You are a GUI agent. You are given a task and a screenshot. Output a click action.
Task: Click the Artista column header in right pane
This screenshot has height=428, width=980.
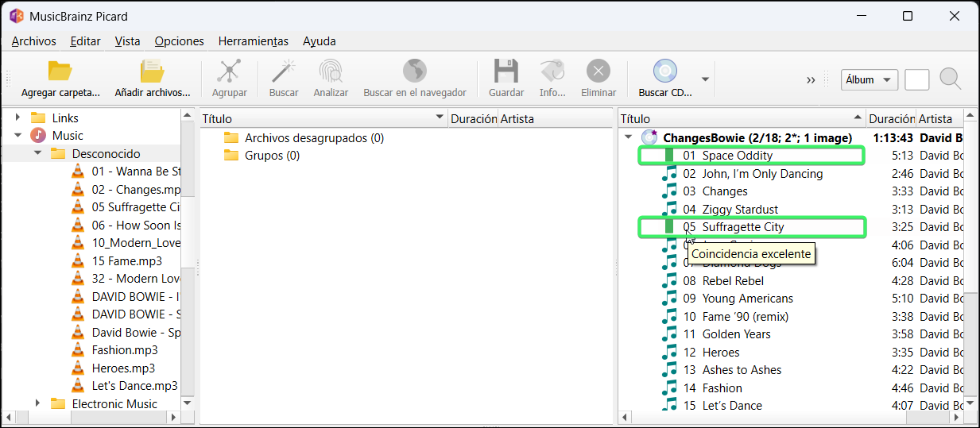[939, 119]
